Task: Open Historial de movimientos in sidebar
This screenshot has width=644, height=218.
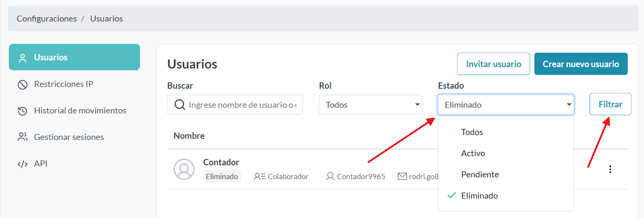Action: (x=80, y=111)
